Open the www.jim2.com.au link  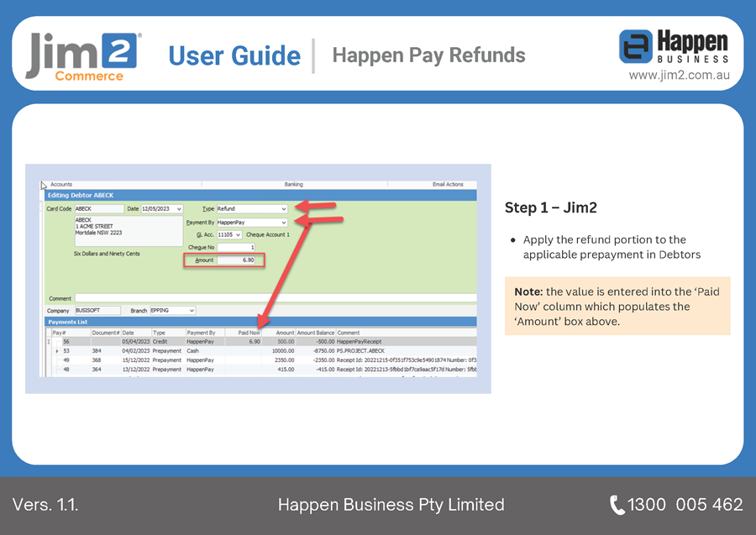pos(679,76)
